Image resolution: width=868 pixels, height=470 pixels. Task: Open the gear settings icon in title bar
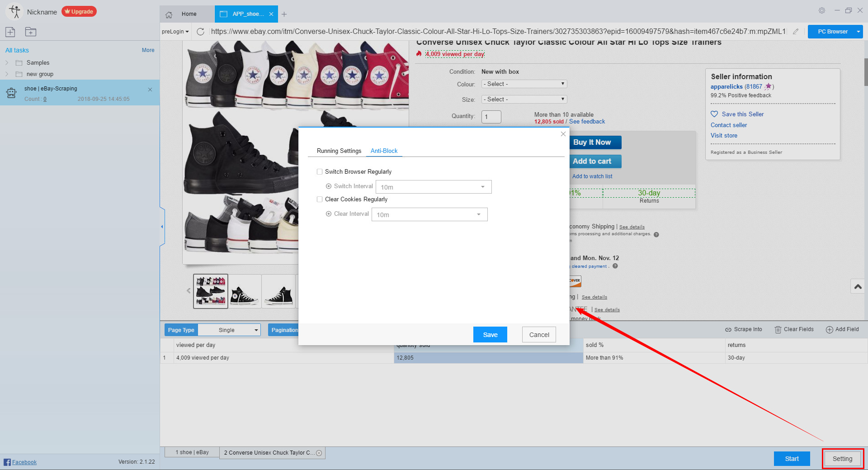click(x=822, y=10)
